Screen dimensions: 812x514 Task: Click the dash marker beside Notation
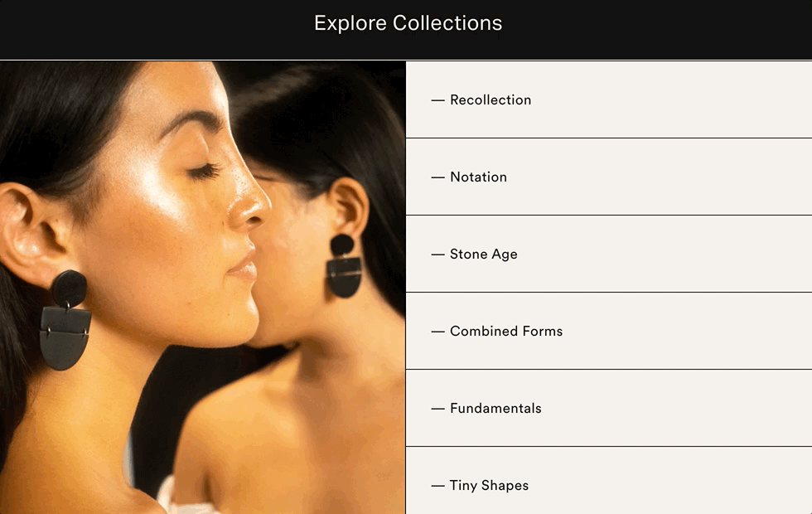438,177
